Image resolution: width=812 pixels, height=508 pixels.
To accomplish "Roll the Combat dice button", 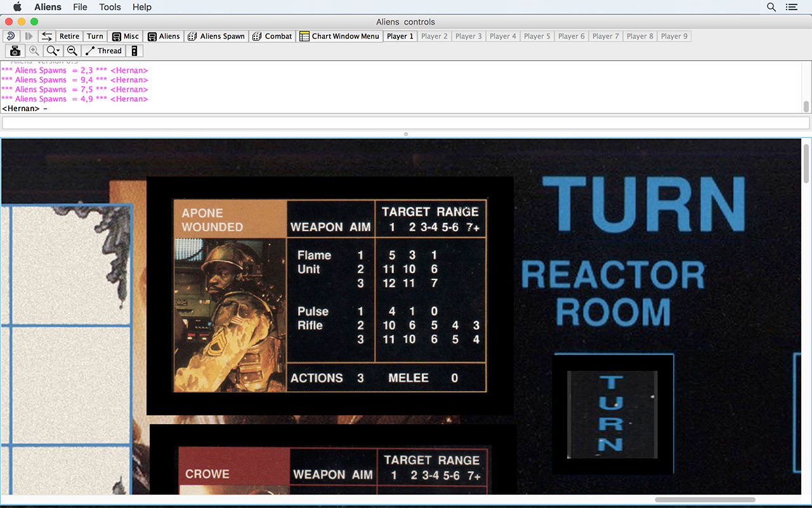I will coord(272,36).
